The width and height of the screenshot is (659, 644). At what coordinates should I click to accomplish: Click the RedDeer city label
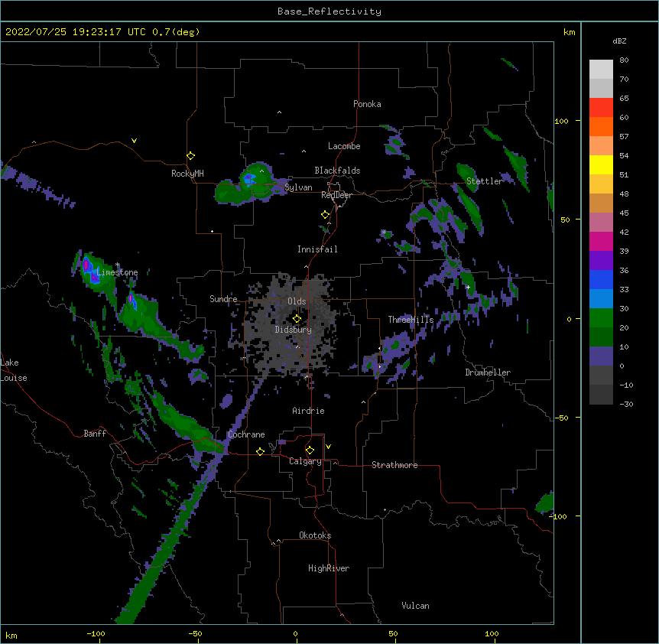point(336,195)
